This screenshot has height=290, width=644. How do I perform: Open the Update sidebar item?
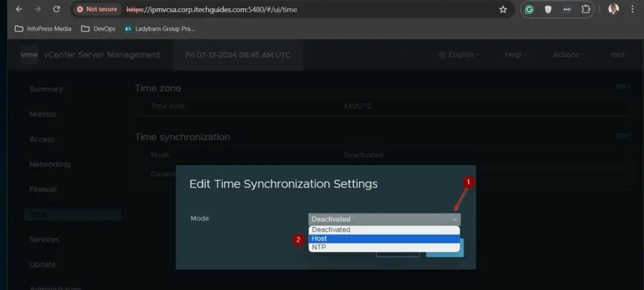coord(42,265)
